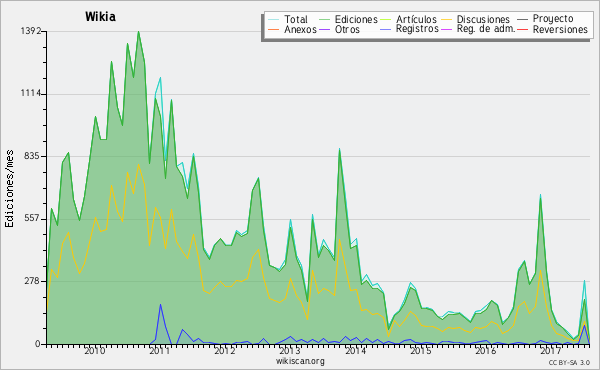600x370 pixels.
Task: Click the Total legend label
Action: [295, 19]
